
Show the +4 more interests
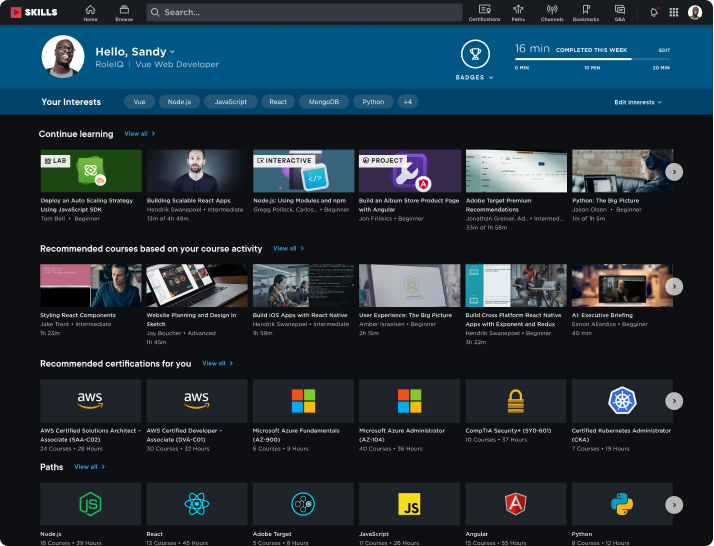click(x=407, y=102)
